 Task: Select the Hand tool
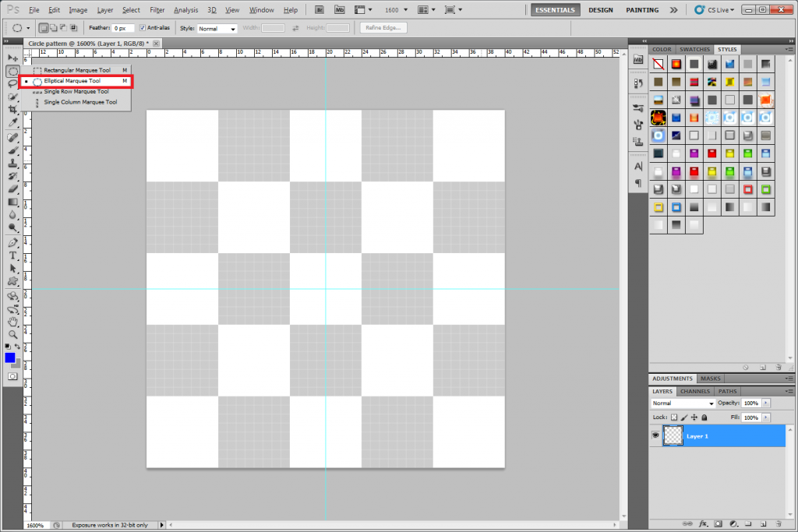pyautogui.click(x=12, y=321)
